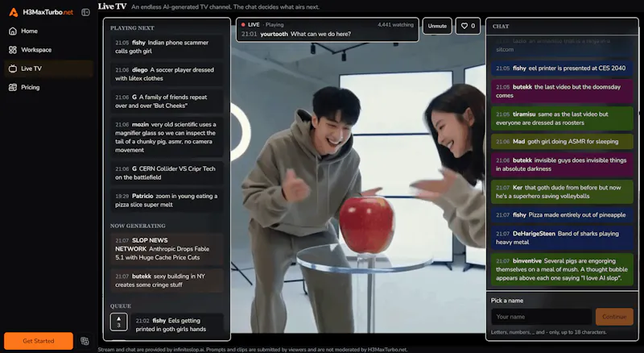The image size is (644, 353).
Task: Select diego's 'soccer player dressed' entry
Action: (x=167, y=74)
